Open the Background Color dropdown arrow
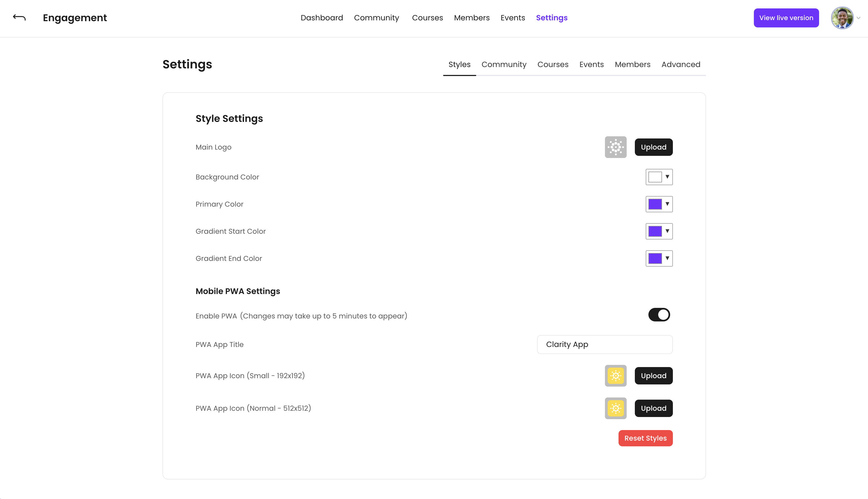Viewport: 868px width, 499px height. click(x=667, y=177)
